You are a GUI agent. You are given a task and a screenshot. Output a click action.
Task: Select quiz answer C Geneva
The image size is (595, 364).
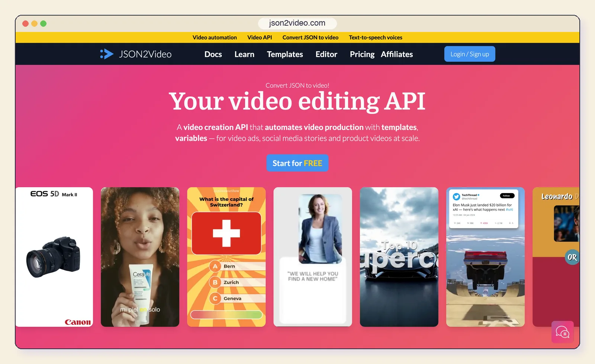pyautogui.click(x=237, y=298)
